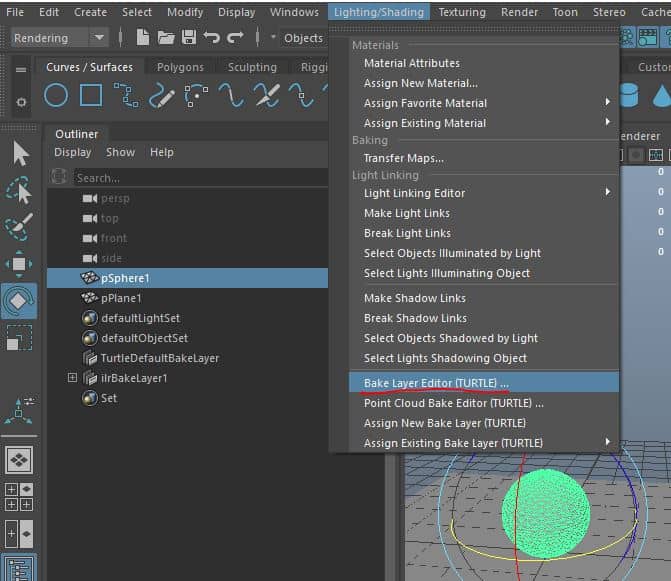Choose Transfer Maps from the menu

[403, 158]
